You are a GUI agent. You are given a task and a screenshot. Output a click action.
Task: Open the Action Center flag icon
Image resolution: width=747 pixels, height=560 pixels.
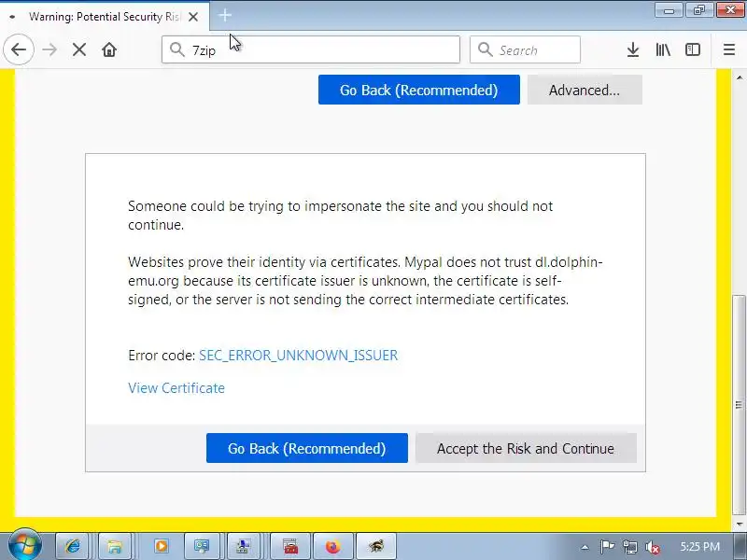click(607, 547)
